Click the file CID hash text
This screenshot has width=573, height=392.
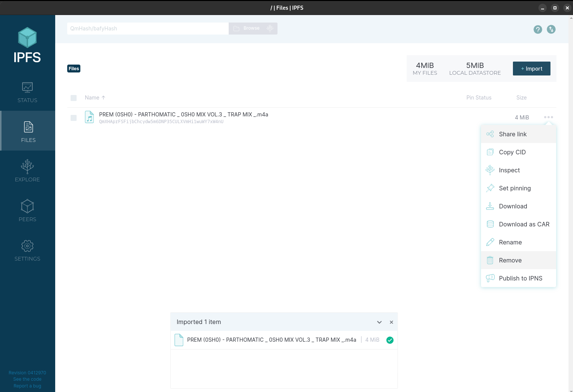pos(161,122)
